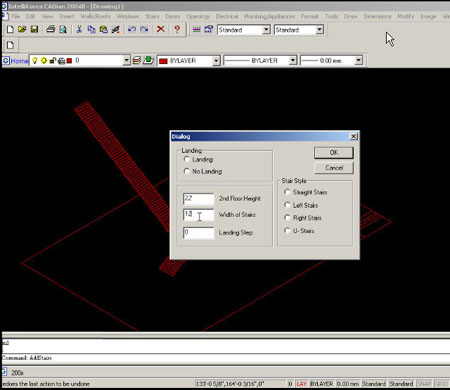Open the first Standard style dropdown
This screenshot has width=450, height=390.
point(266,30)
